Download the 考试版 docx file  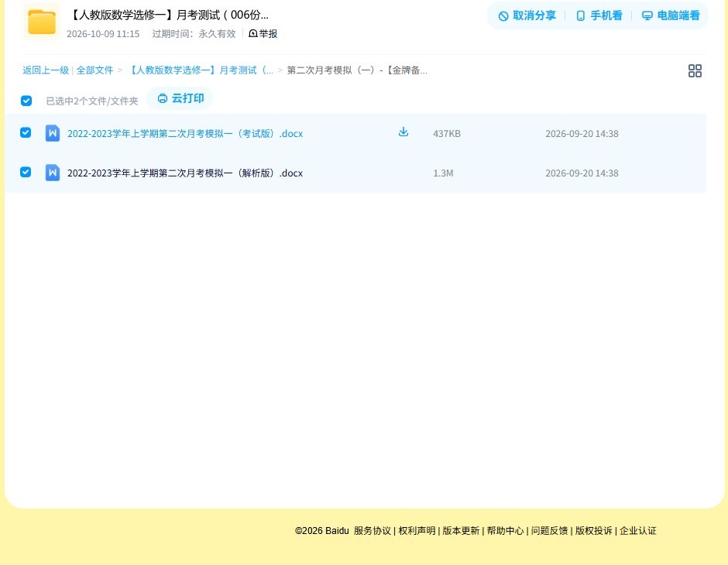click(403, 132)
